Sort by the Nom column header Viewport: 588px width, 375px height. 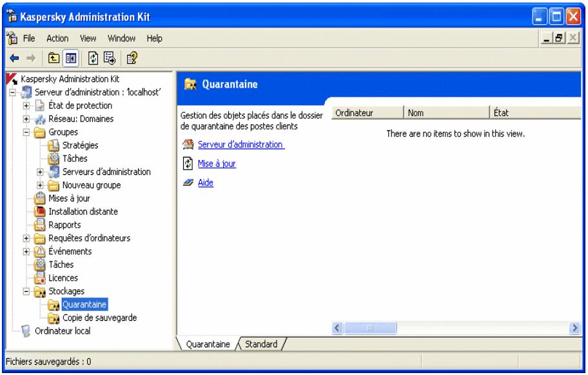447,112
